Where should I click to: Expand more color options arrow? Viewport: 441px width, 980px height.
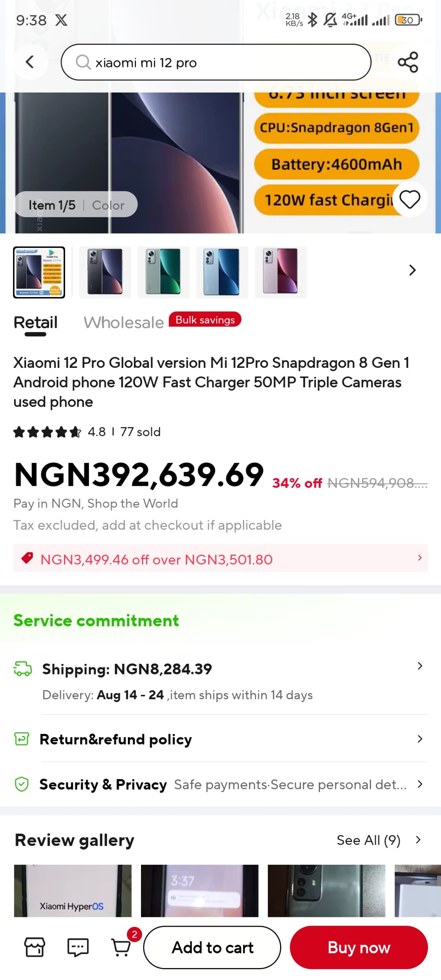(x=412, y=270)
